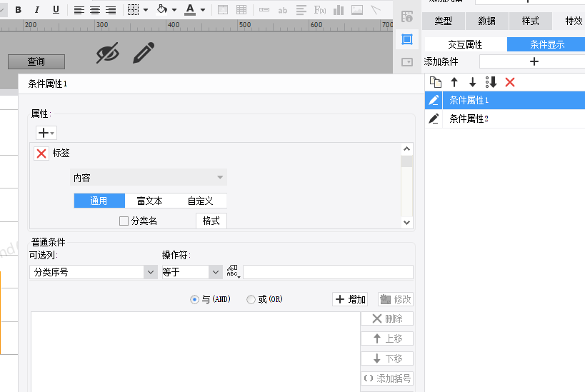Toggle italic formatting in the toolbar
585x392 pixels.
tap(36, 10)
